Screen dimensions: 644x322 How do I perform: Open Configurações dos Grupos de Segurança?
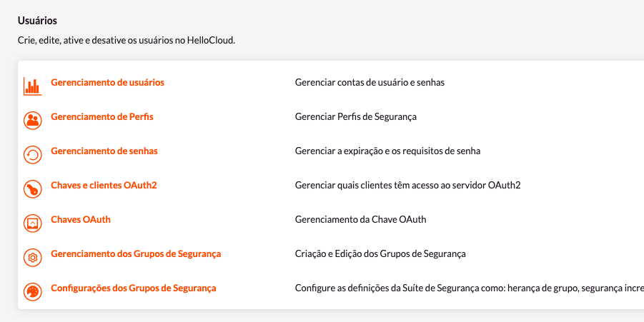[x=134, y=288]
